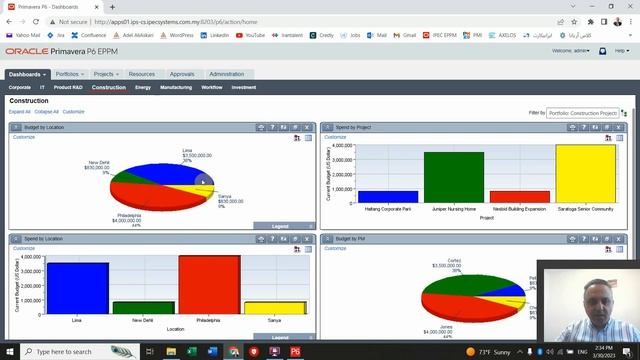The height and width of the screenshot is (360, 640).
Task: Collapse the Budget by PM portlet
Action: pyautogui.click(x=327, y=239)
